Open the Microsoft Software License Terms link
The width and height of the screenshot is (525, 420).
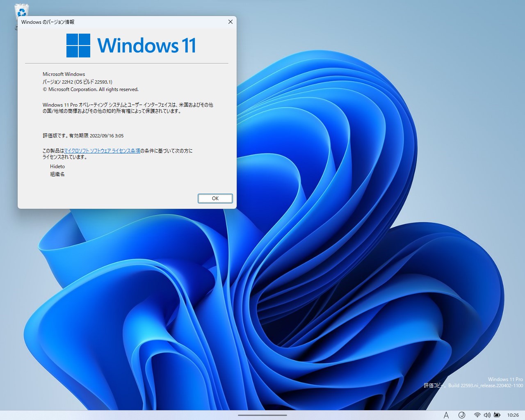tap(102, 151)
